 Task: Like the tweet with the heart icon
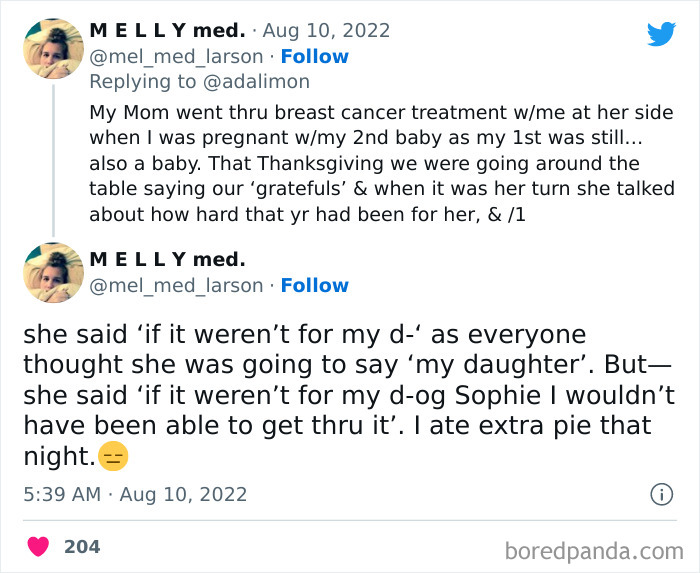coord(39,547)
